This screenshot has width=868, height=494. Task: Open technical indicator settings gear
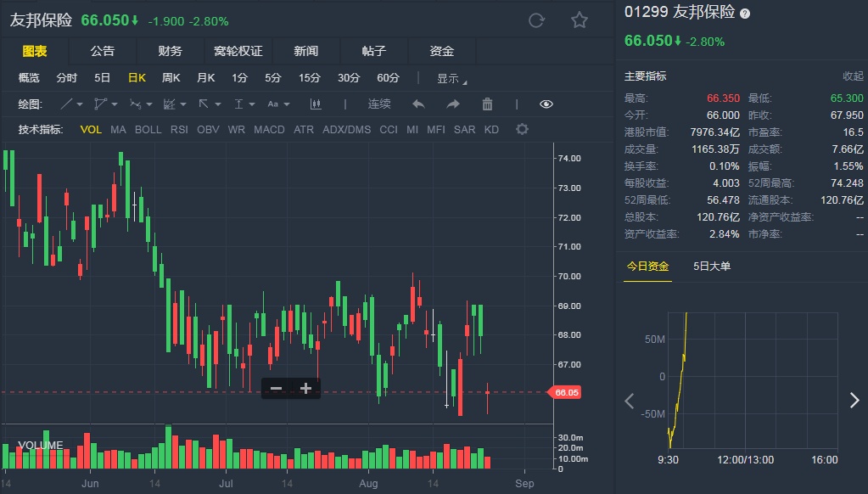(522, 130)
